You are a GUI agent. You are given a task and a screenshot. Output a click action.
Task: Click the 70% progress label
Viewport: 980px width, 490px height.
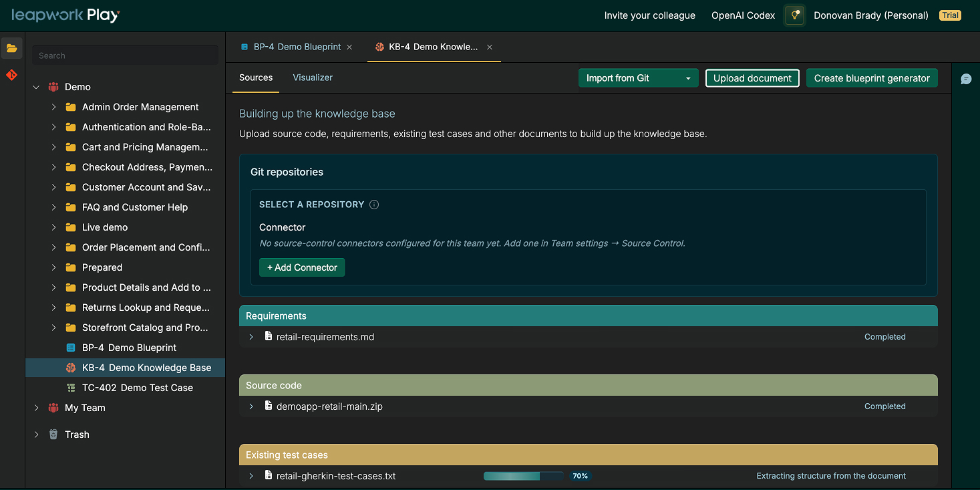[x=580, y=476]
